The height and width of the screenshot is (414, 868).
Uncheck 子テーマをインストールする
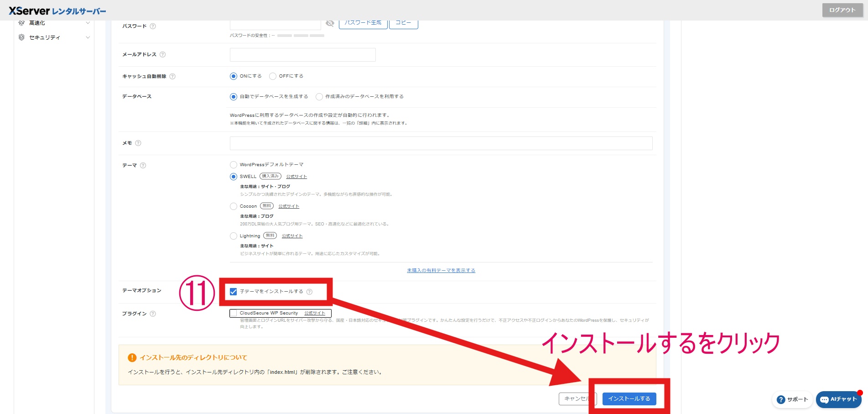pos(234,291)
